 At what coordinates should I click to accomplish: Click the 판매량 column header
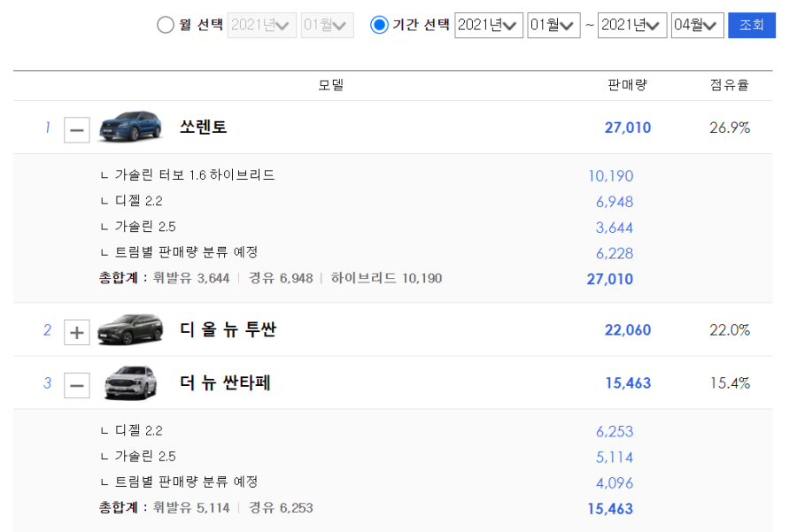tap(627, 85)
